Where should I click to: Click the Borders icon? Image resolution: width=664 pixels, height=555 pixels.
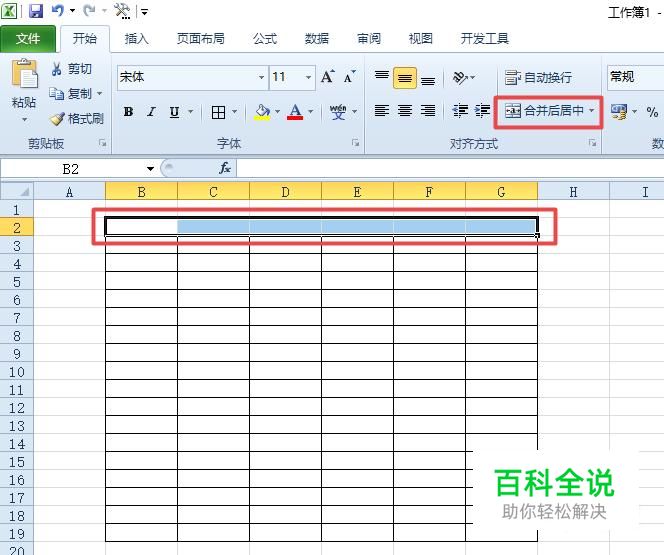218,112
